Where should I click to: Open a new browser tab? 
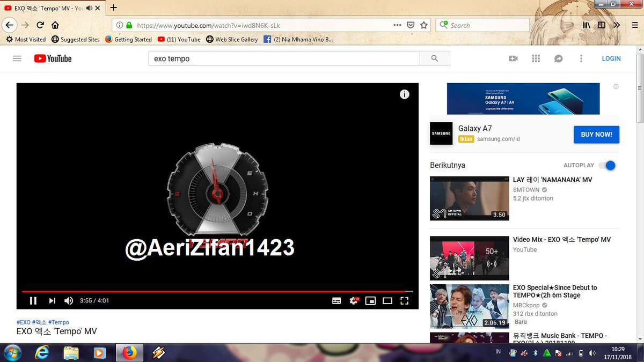113,8
